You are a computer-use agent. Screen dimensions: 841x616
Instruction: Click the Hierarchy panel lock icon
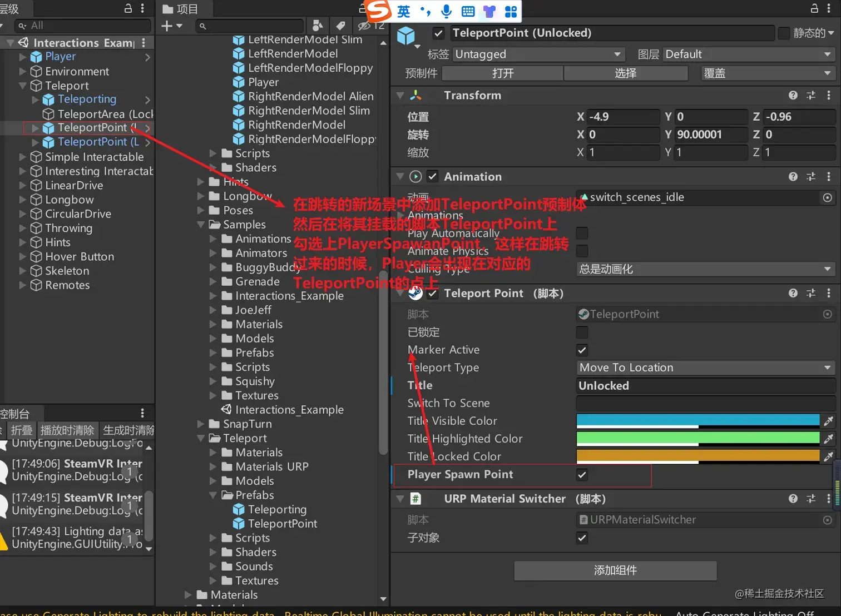(x=128, y=8)
